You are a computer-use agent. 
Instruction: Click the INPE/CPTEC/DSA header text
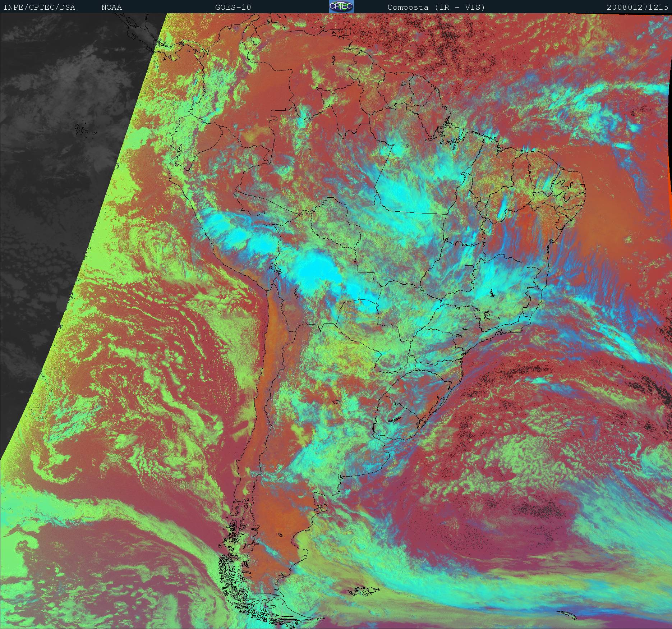(x=39, y=7)
